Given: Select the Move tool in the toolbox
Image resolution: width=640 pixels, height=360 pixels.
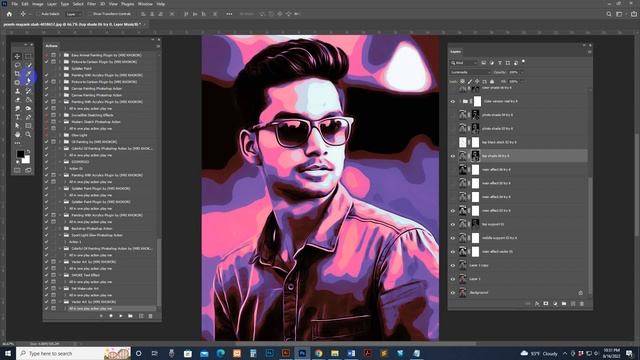Looking at the screenshot, I should [x=17, y=56].
